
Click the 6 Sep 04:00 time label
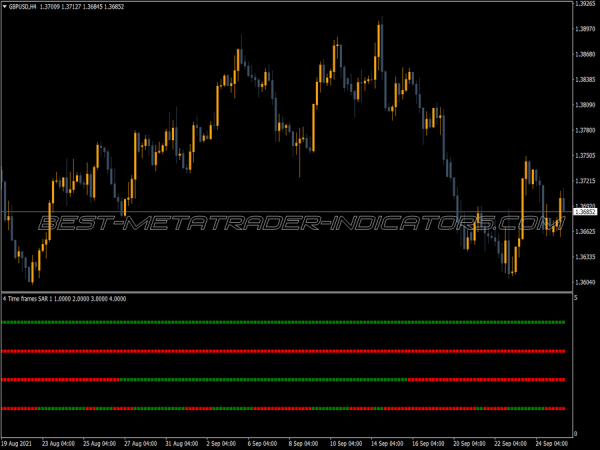262,444
